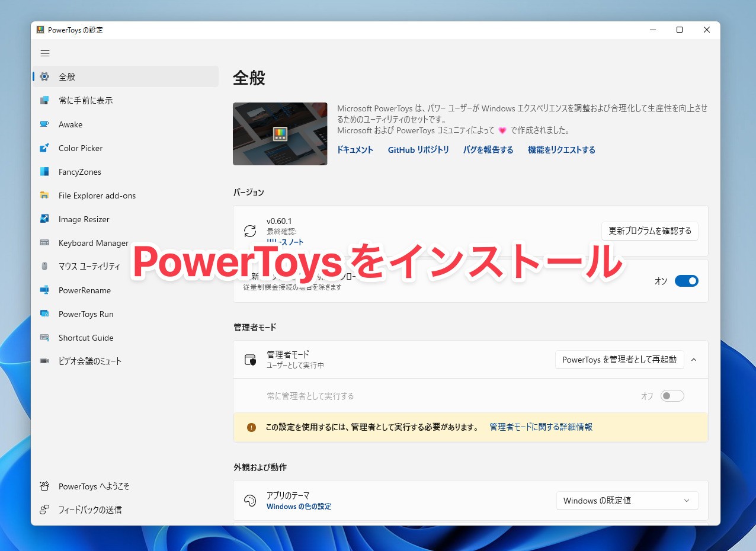
Task: Click the フィードバックの送信 icon
Action: [44, 510]
